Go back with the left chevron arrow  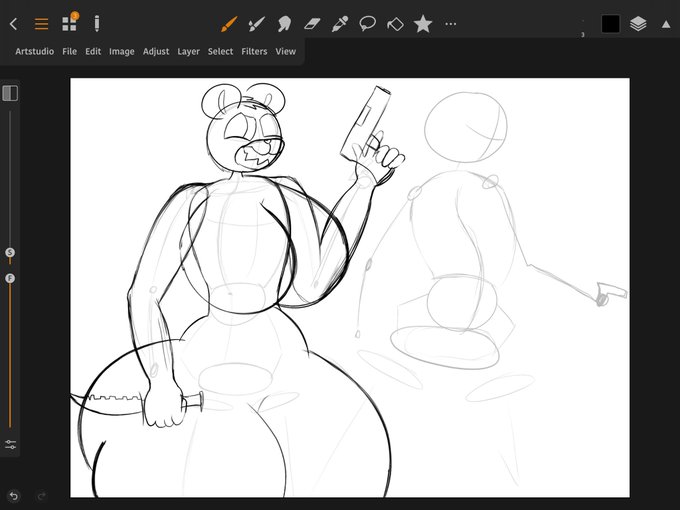click(13, 24)
